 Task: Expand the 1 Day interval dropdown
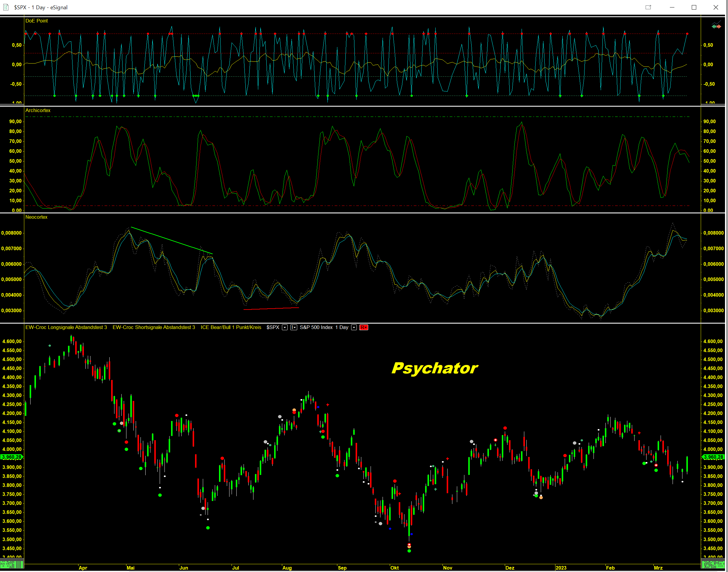(354, 327)
